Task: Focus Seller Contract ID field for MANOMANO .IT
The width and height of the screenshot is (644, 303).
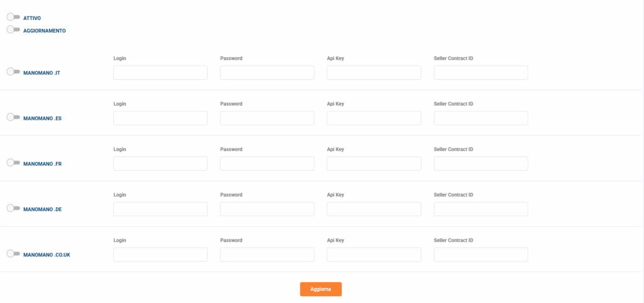Action: click(x=481, y=73)
